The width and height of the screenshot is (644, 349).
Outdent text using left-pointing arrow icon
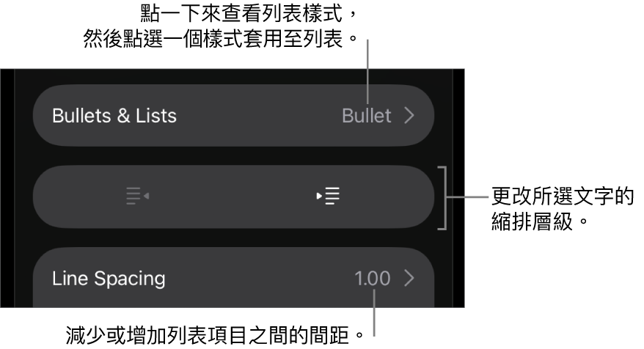137,196
